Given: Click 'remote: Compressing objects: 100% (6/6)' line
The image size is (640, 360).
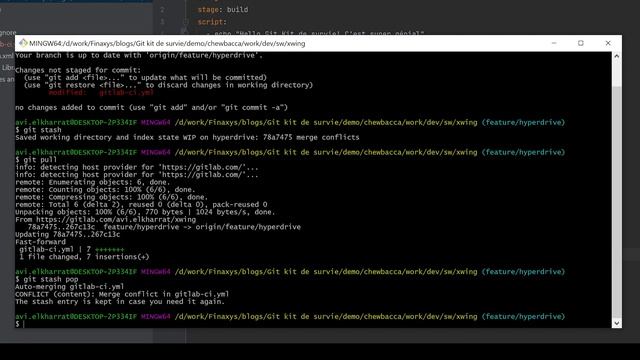Looking at the screenshot, I should tap(111, 197).
